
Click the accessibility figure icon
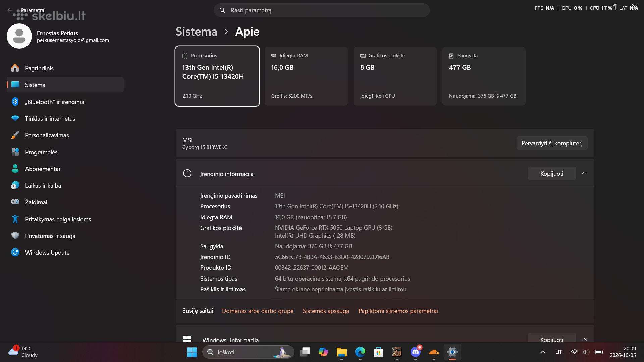[x=15, y=219]
